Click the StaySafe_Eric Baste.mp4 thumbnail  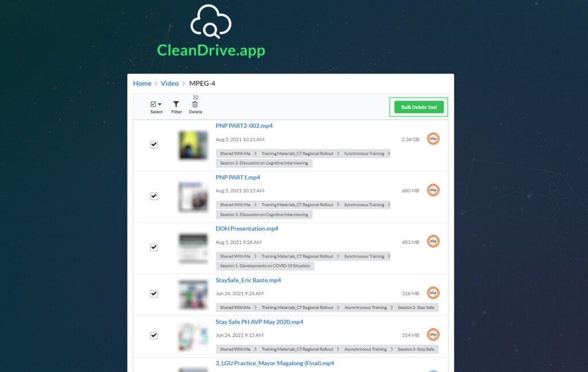[193, 294]
